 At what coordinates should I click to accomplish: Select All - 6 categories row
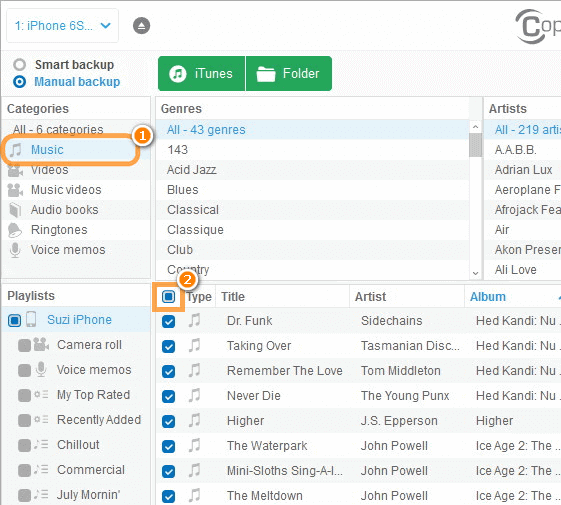[x=76, y=129]
